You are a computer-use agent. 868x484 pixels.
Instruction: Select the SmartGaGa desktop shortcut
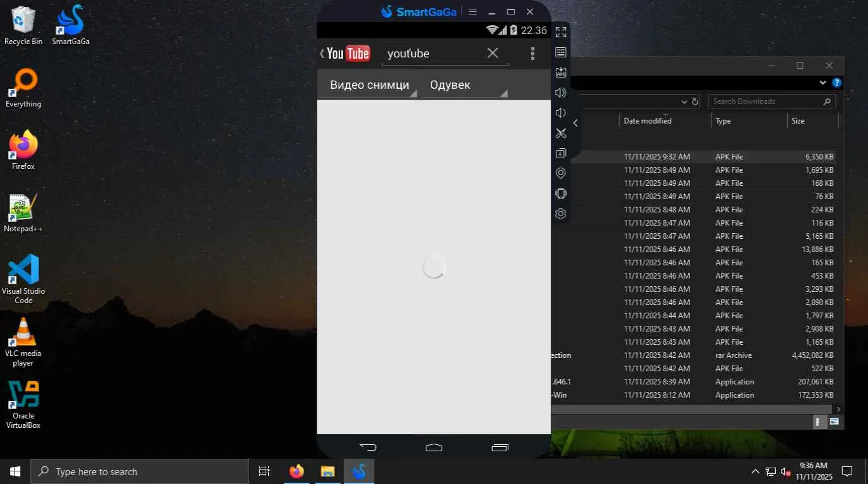pyautogui.click(x=71, y=26)
